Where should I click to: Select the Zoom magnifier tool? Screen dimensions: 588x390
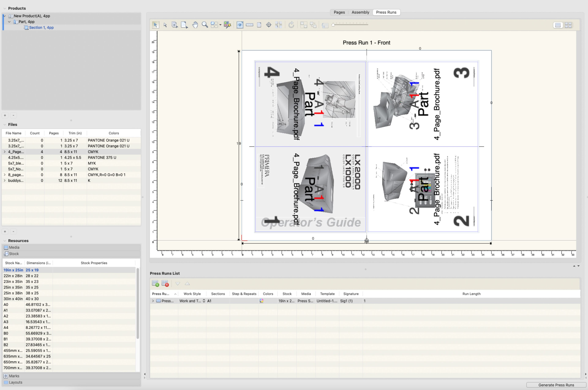[205, 25]
